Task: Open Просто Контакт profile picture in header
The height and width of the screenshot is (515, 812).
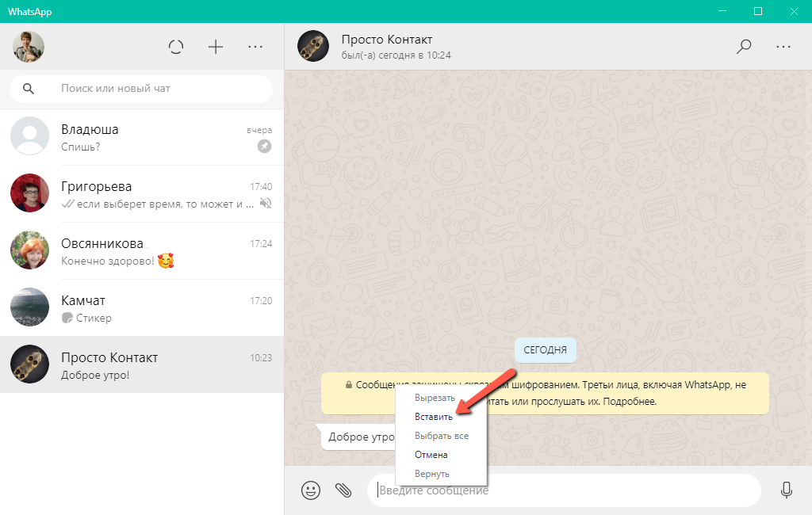Action: 312,47
